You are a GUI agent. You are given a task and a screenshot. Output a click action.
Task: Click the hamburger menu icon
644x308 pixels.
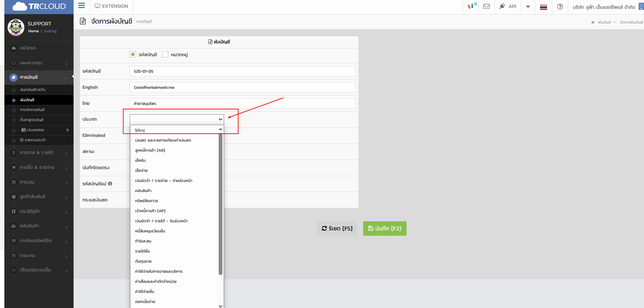[81, 6]
